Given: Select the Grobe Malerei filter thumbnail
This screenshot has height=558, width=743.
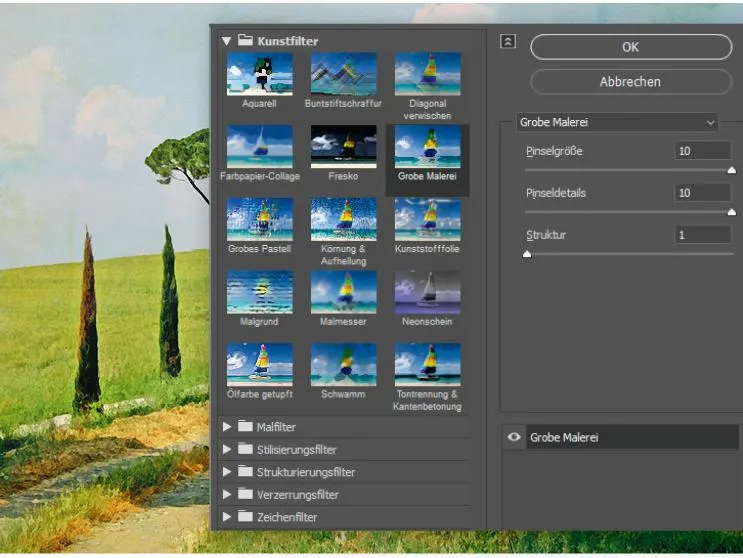Looking at the screenshot, I should pos(427,147).
